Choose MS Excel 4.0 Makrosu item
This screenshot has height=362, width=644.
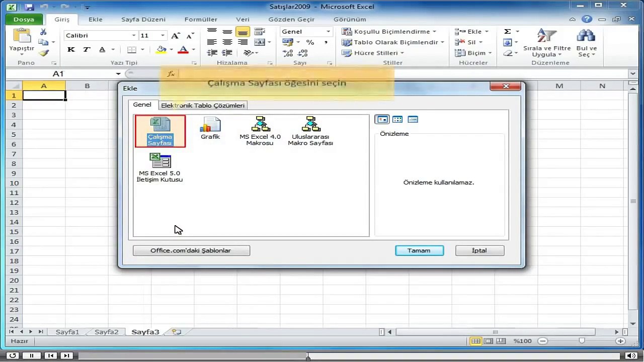[260, 131]
